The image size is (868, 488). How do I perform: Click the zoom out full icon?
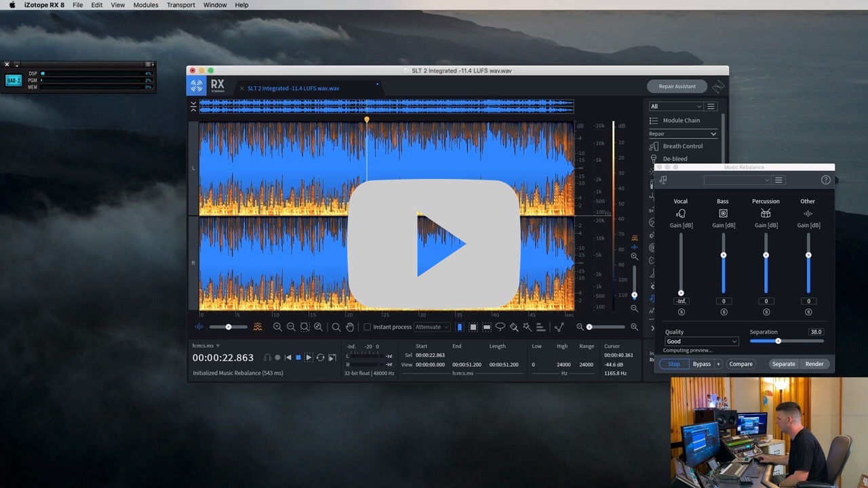[x=318, y=327]
